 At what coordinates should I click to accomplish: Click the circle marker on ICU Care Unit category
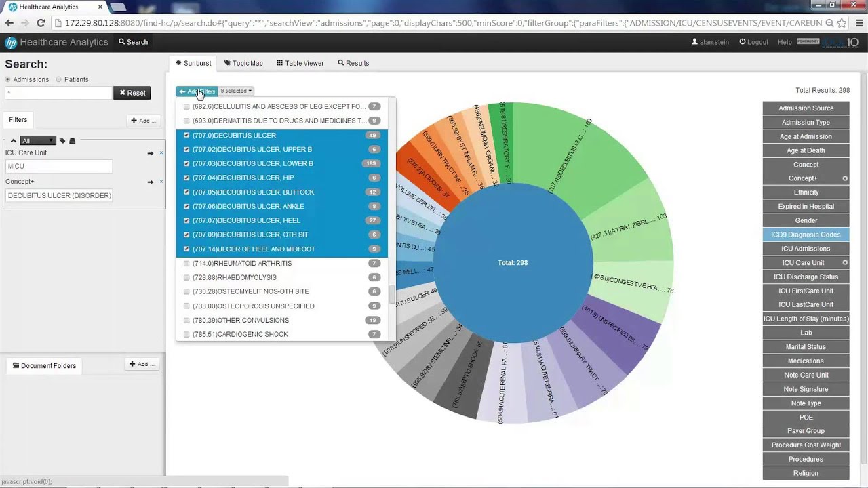click(845, 263)
